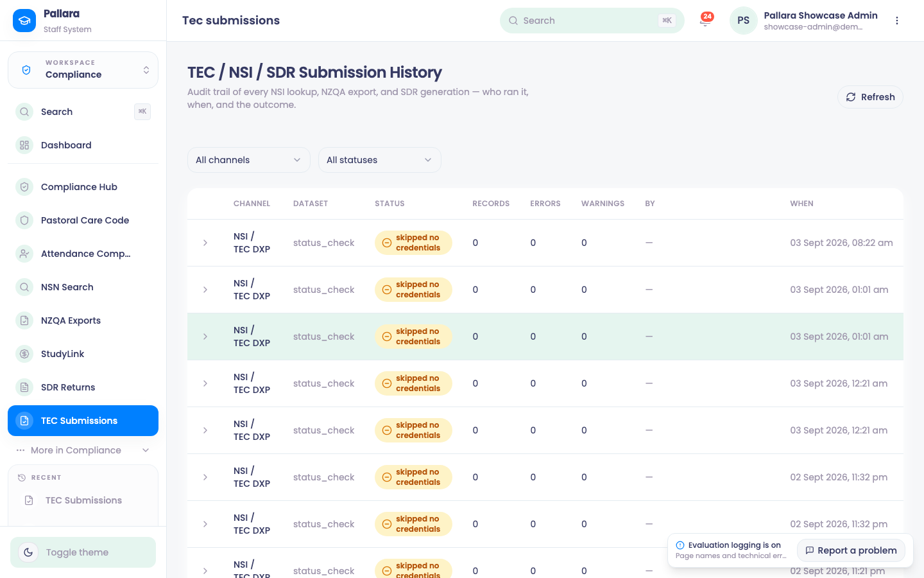Go to Compliance Hub

tap(83, 187)
